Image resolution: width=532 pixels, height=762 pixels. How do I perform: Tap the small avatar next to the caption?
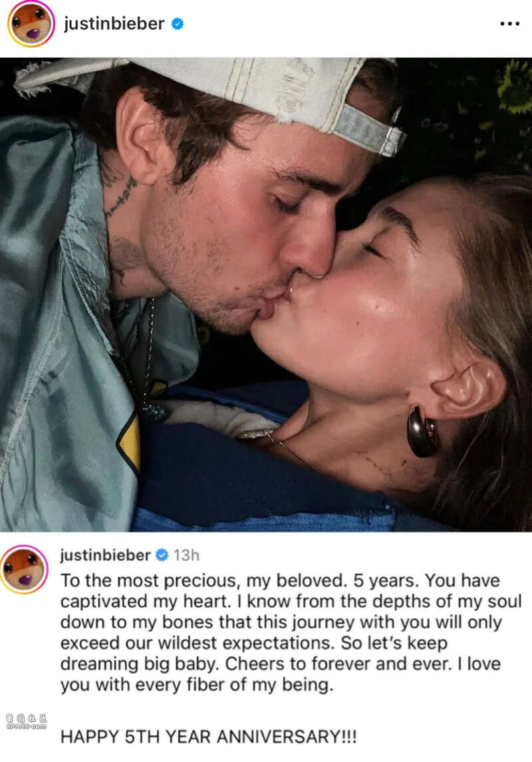(24, 569)
